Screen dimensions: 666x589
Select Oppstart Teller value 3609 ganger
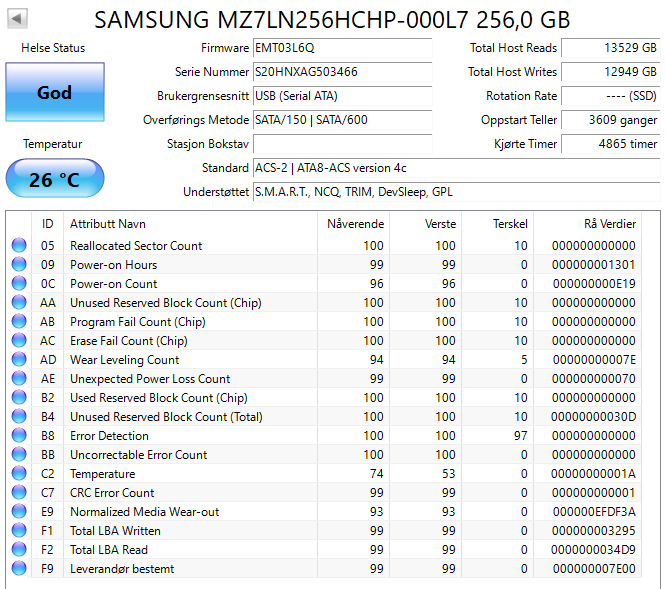[611, 120]
